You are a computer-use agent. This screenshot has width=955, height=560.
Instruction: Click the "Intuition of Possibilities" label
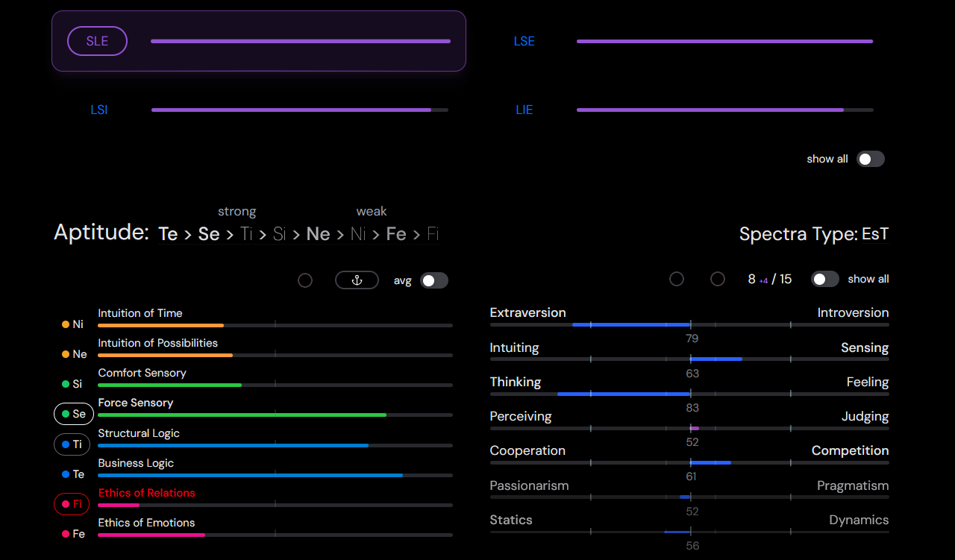click(x=158, y=343)
